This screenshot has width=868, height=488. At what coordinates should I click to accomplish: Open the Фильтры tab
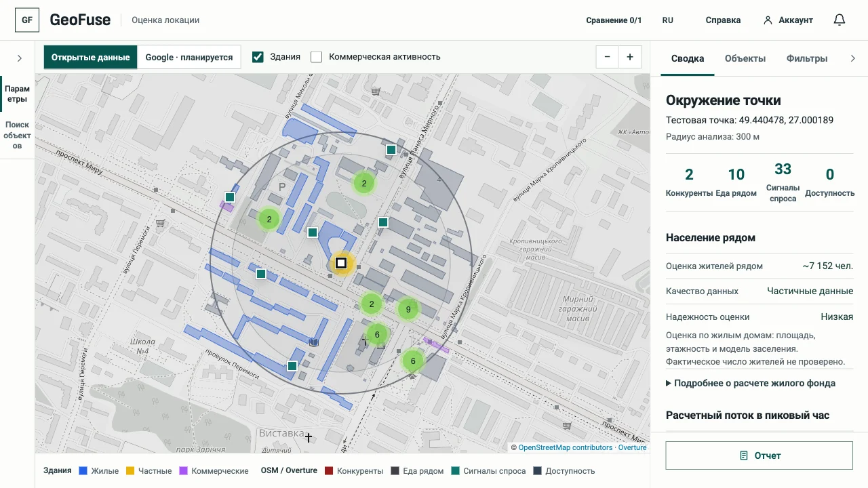[x=807, y=58]
